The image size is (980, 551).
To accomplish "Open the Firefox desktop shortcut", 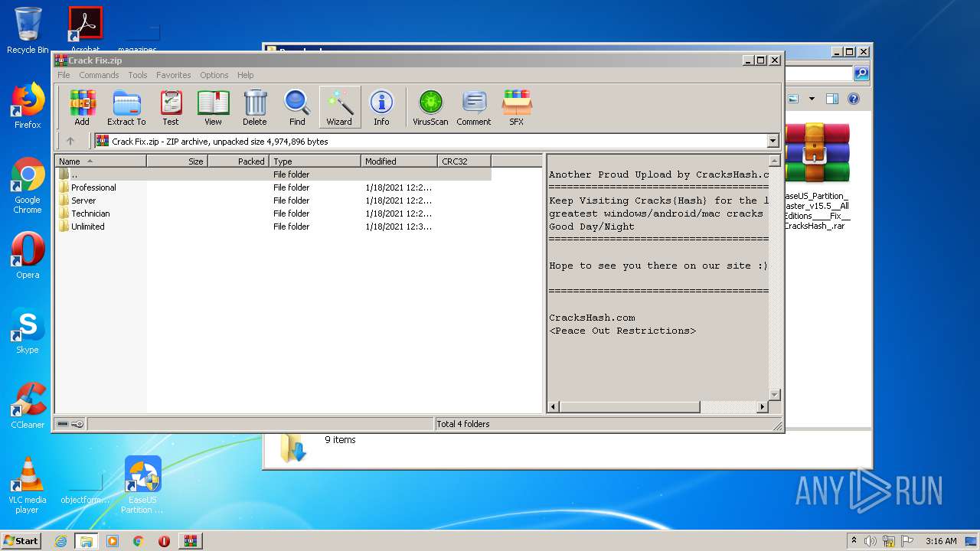I will point(28,106).
